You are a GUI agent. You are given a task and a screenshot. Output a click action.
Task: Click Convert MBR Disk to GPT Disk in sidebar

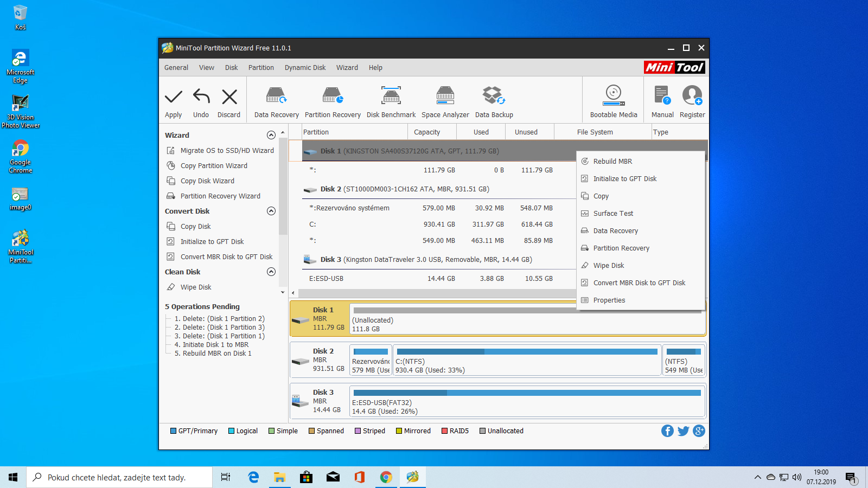click(x=226, y=257)
